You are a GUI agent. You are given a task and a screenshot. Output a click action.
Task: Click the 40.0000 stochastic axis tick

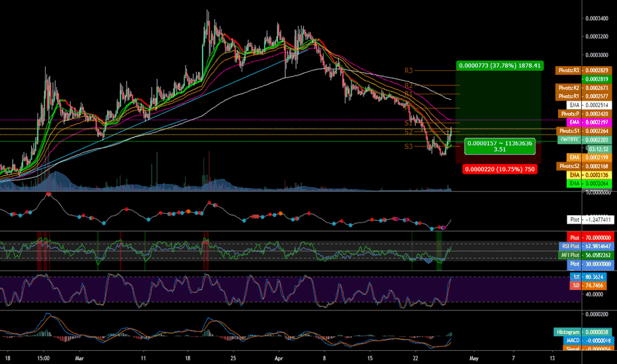click(594, 295)
